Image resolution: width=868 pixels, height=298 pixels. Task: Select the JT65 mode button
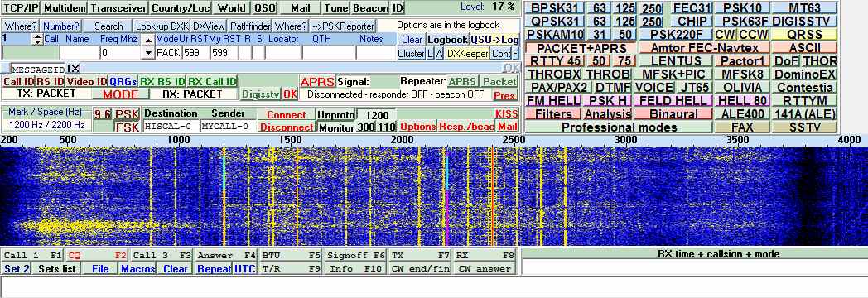694,88
